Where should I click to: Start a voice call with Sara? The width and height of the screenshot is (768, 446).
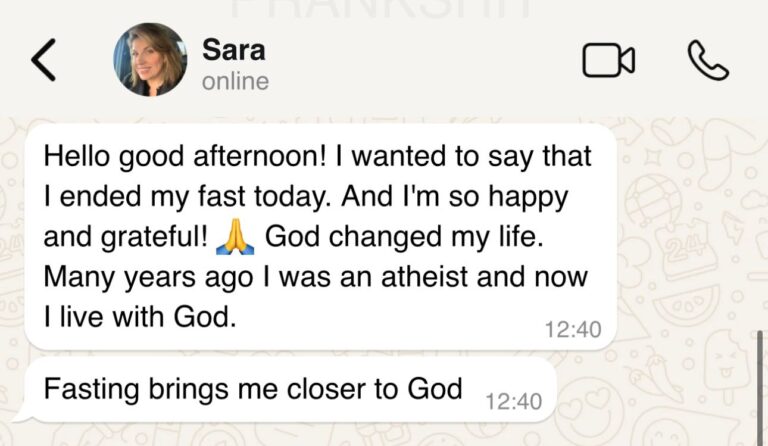pyautogui.click(x=708, y=61)
